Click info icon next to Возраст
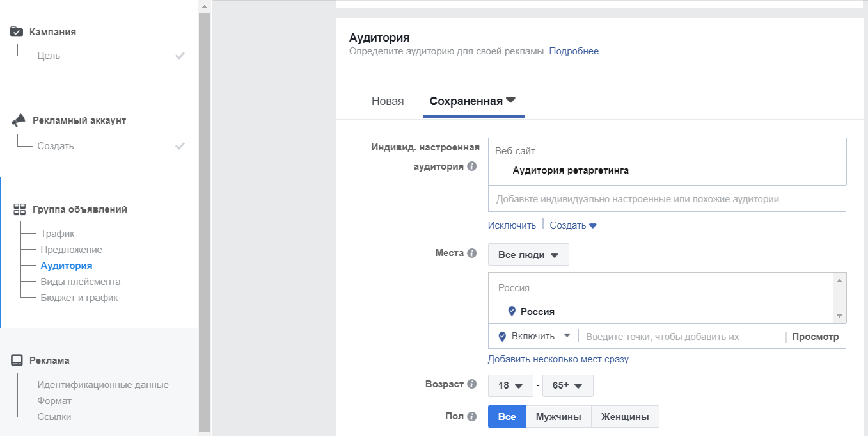 (x=472, y=384)
